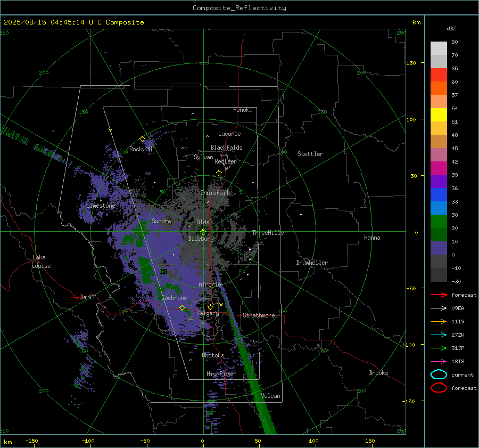479x448 pixels.
Task: Click the dBZ legend heading
Action: tap(451, 28)
